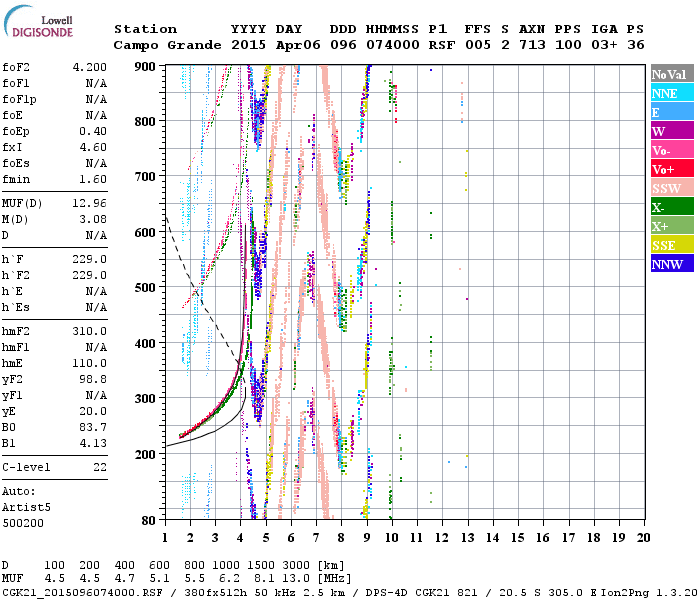Click the 900 label on height axis
The image size is (700, 600).
pos(145,67)
